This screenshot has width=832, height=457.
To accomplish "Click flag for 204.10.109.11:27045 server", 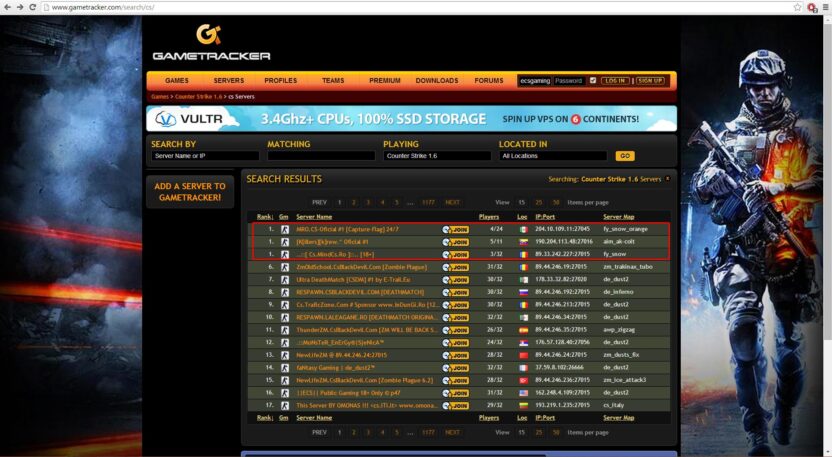I will pos(523,230).
